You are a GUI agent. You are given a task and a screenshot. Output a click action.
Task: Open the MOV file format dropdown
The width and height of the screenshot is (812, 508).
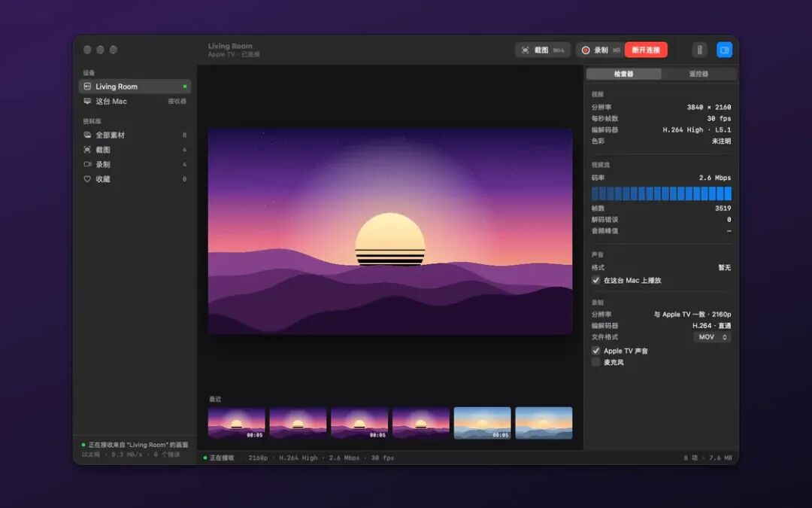coord(712,337)
